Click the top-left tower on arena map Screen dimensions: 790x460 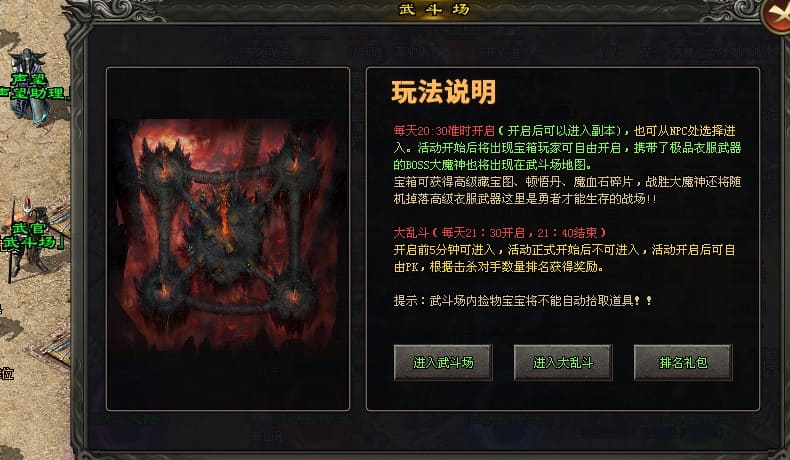pos(164,164)
